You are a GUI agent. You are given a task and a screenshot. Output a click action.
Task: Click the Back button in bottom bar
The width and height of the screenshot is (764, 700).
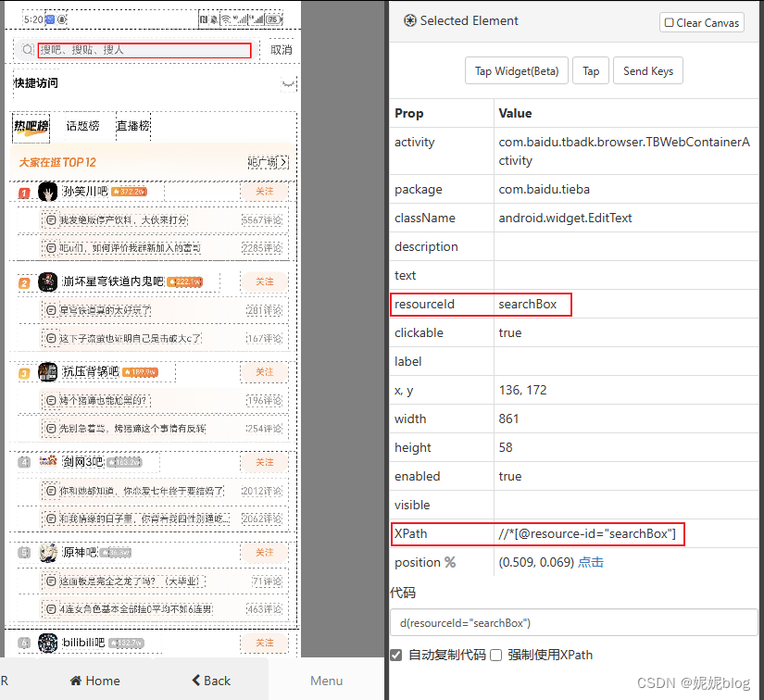(x=211, y=681)
